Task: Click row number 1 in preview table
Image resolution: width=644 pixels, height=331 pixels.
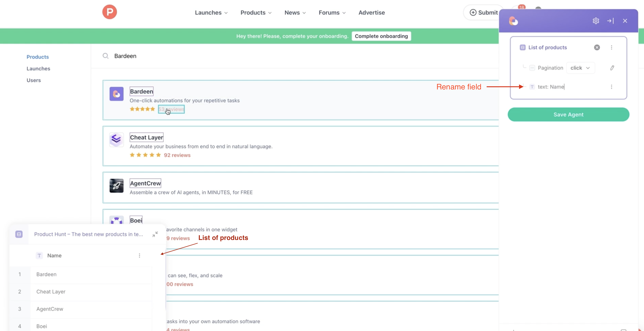Action: pos(20,274)
